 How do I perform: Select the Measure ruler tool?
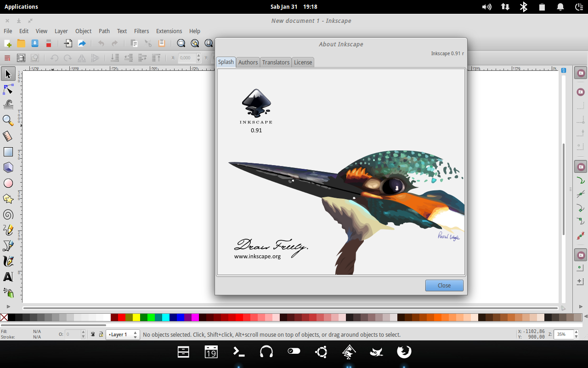(8, 136)
